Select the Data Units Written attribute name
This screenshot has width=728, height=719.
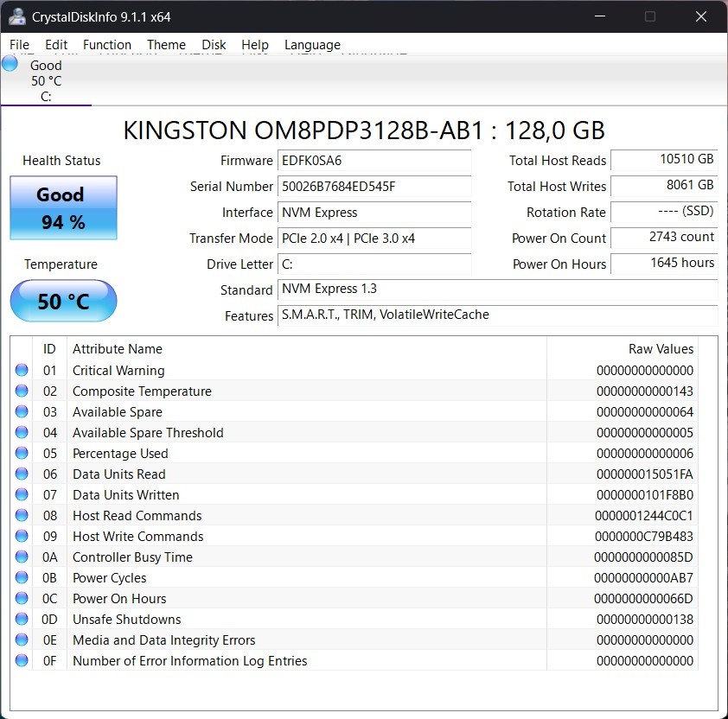[x=126, y=495]
